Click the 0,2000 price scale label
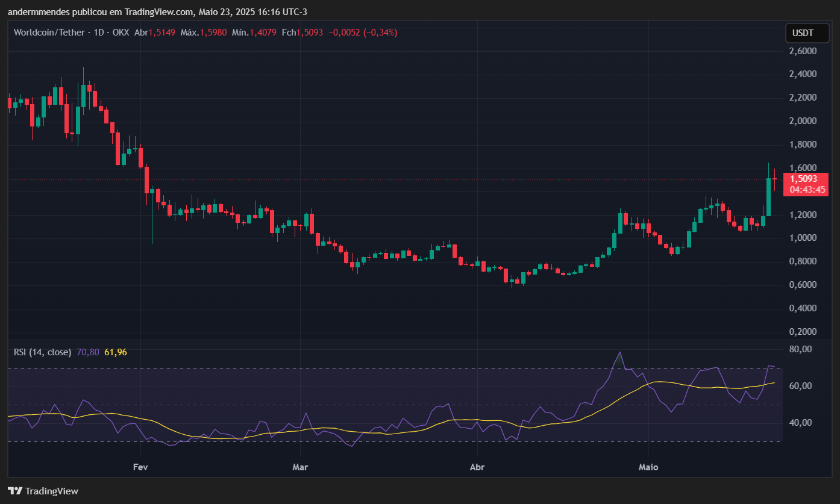This screenshot has width=840, height=504. click(x=803, y=331)
